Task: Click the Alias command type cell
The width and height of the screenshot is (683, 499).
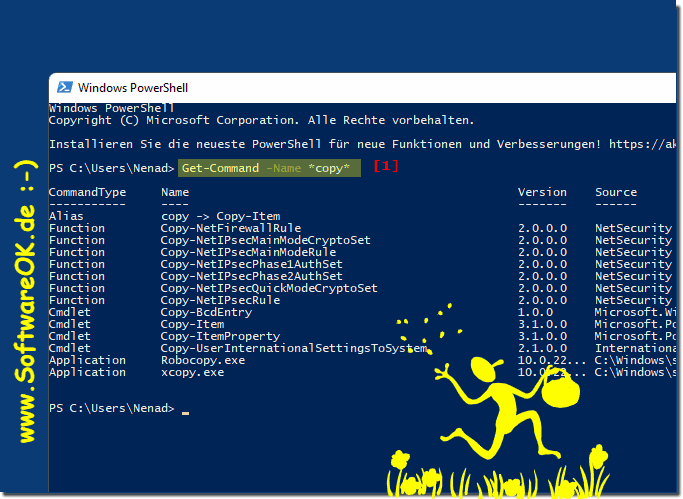Action: [x=66, y=216]
